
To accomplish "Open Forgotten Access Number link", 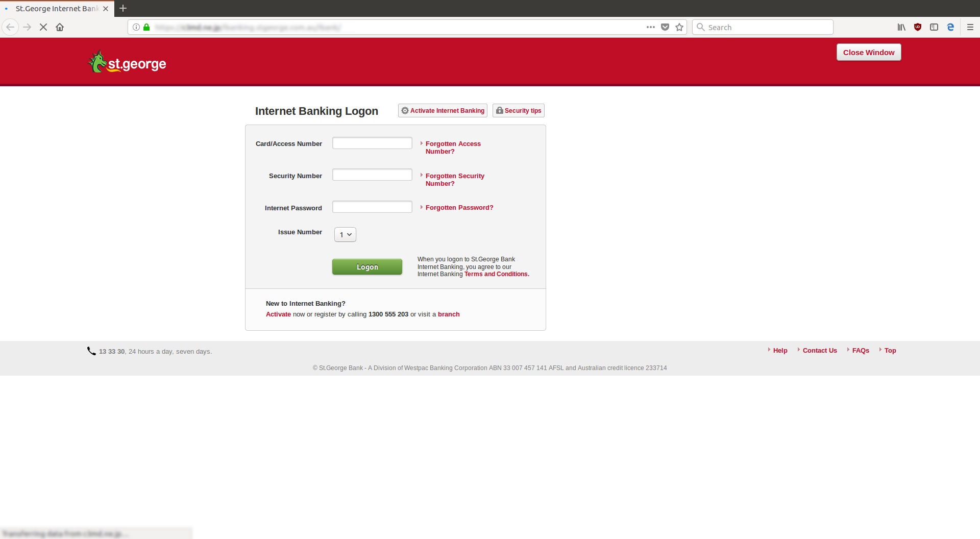I will pyautogui.click(x=453, y=148).
